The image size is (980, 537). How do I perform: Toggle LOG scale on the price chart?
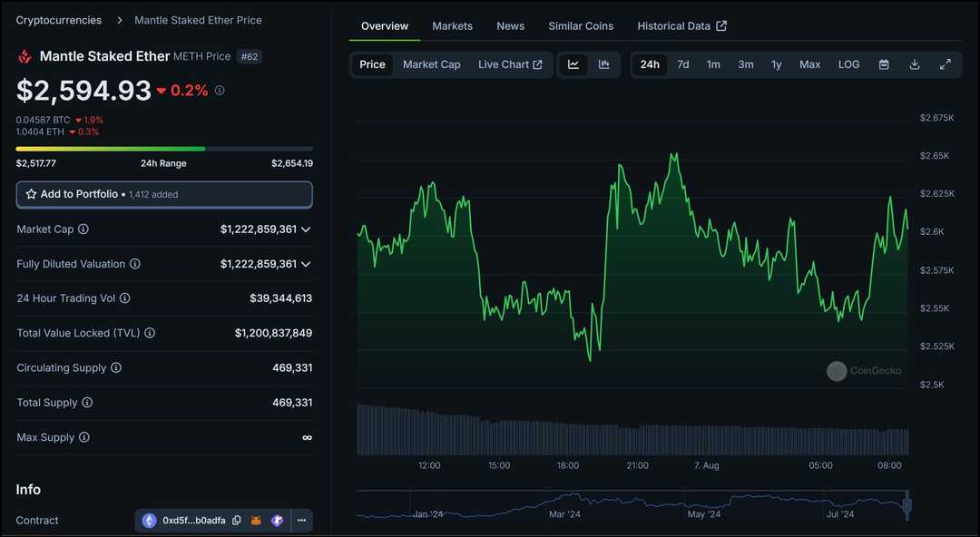point(848,64)
